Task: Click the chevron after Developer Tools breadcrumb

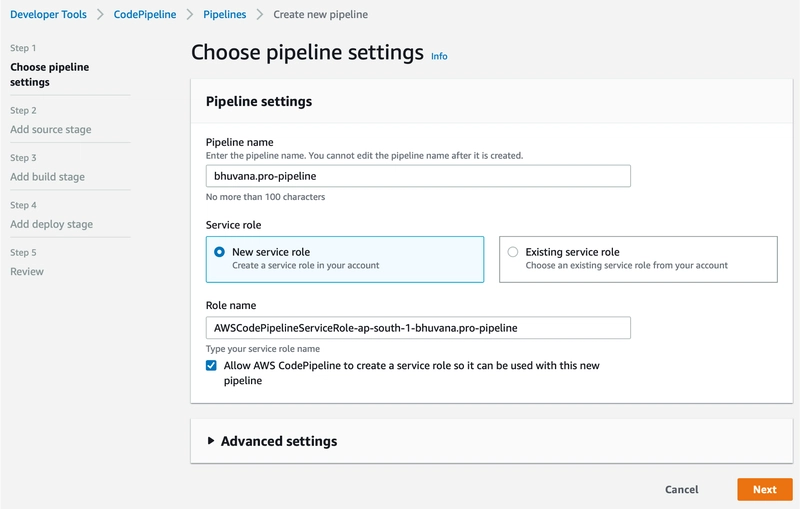Action: click(x=100, y=15)
